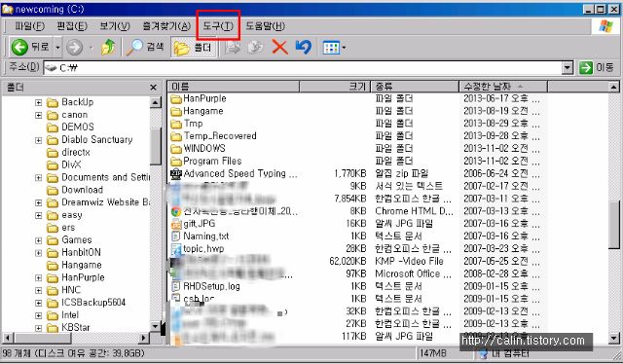Open the address bar dropdown
This screenshot has width=623, height=364.
pyautogui.click(x=568, y=68)
